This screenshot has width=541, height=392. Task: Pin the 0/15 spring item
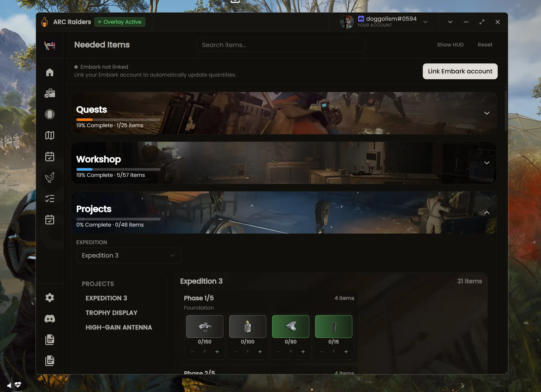(x=334, y=351)
